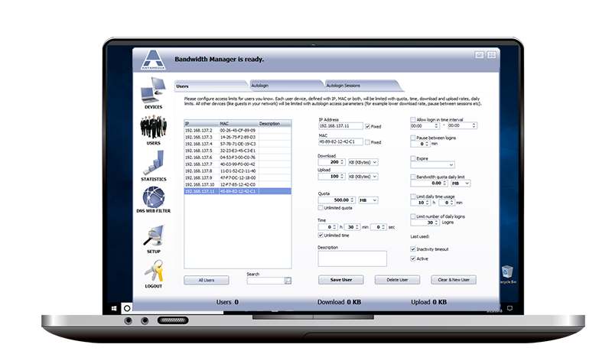Screen dimensions: 612x364
Task: Enable Allow login in time interval
Action: coord(413,120)
